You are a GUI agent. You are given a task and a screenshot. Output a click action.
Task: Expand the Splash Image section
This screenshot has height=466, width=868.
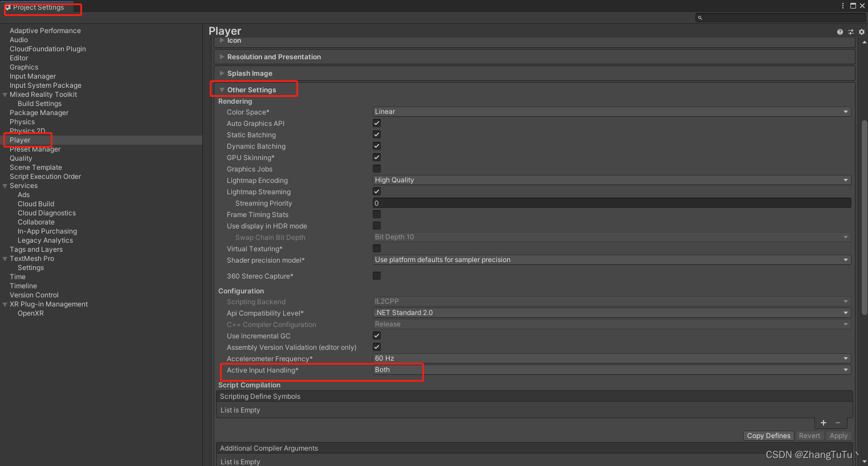250,73
